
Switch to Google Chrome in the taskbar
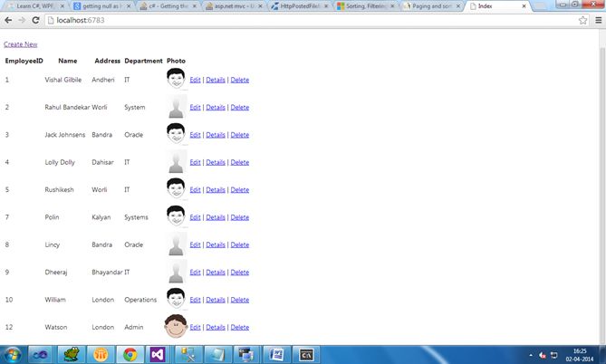point(130,354)
